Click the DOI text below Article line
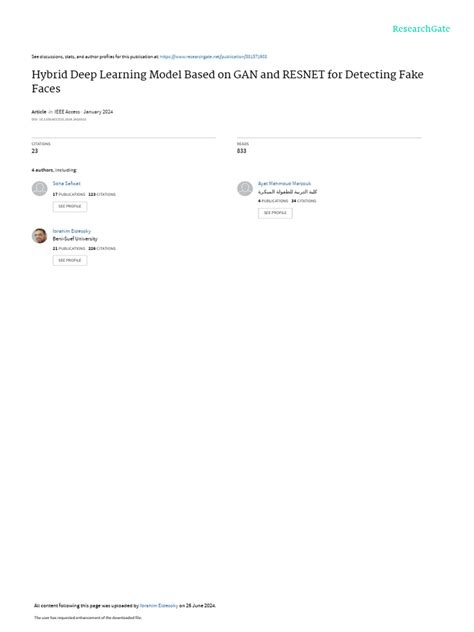The width and height of the screenshot is (474, 632). click(x=59, y=119)
